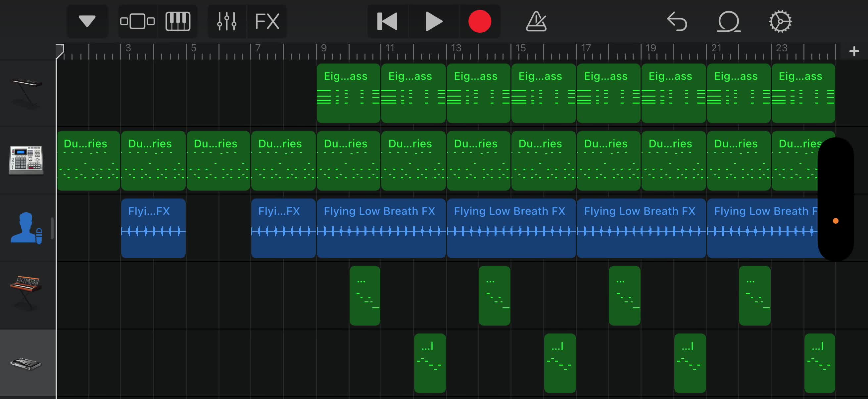868x399 pixels.
Task: Go to beginning of song
Action: click(x=388, y=21)
